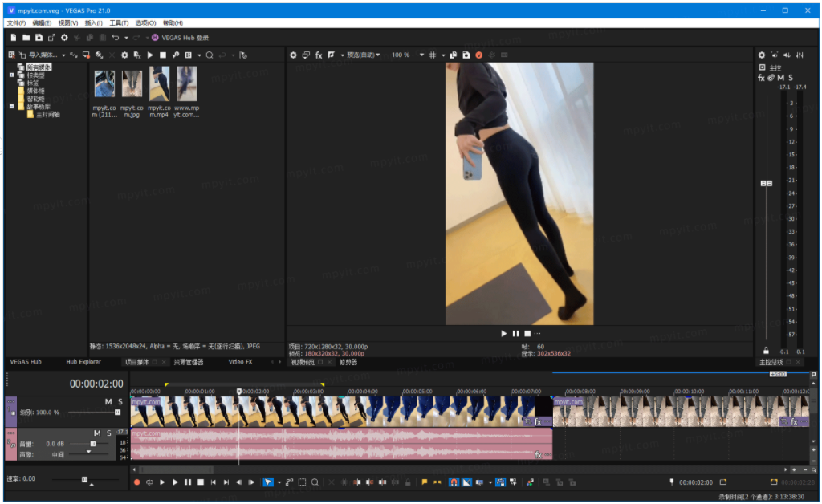Select the www.mpyit.com.mp4 media thumbnail
The image size is (822, 504).
pos(186,83)
